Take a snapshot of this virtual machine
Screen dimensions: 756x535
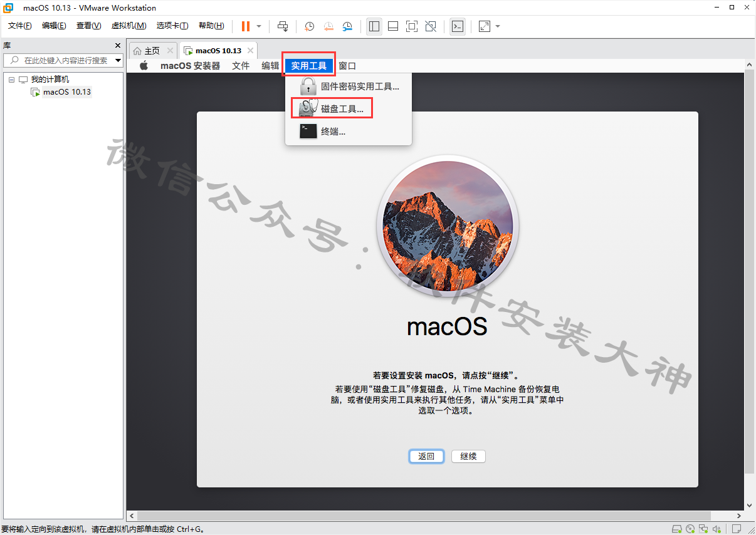310,26
